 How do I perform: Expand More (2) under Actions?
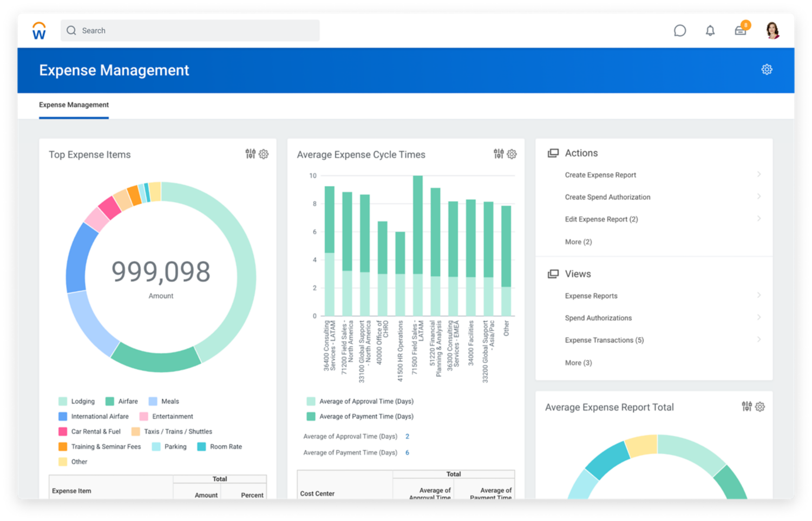(578, 242)
